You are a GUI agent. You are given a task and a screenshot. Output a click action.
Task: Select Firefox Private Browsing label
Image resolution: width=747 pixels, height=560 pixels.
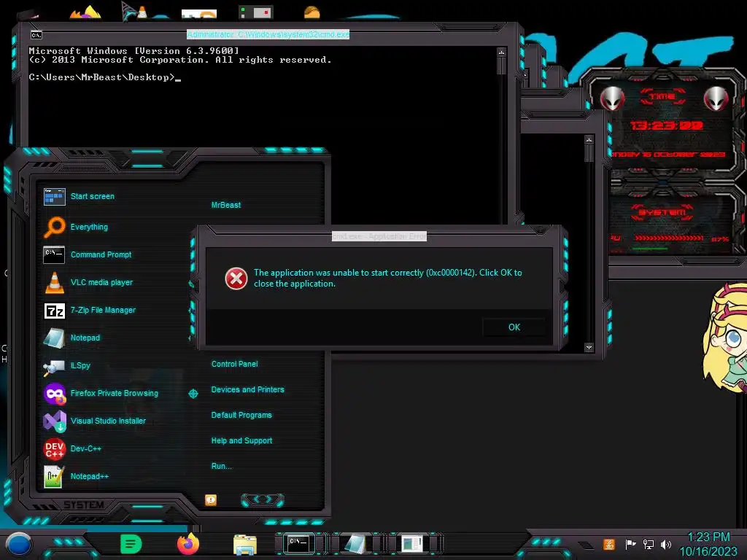[115, 393]
